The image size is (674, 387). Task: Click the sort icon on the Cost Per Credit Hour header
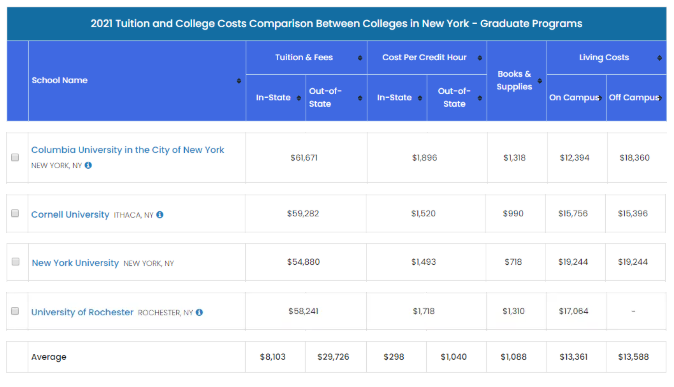point(480,58)
